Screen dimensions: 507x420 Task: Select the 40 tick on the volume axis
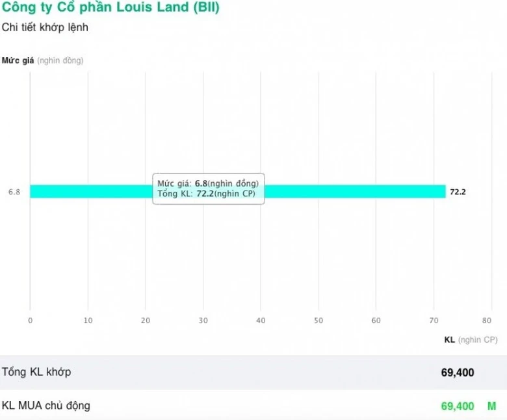click(261, 320)
